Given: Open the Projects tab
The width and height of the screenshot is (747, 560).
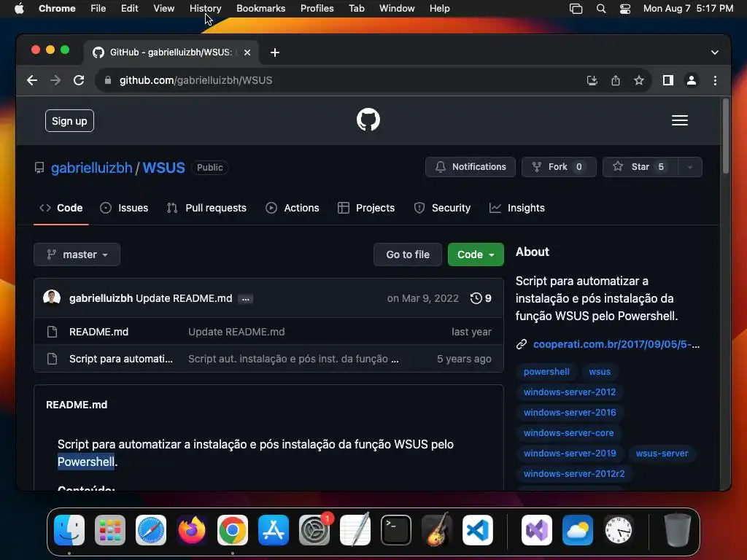Looking at the screenshot, I should (366, 208).
